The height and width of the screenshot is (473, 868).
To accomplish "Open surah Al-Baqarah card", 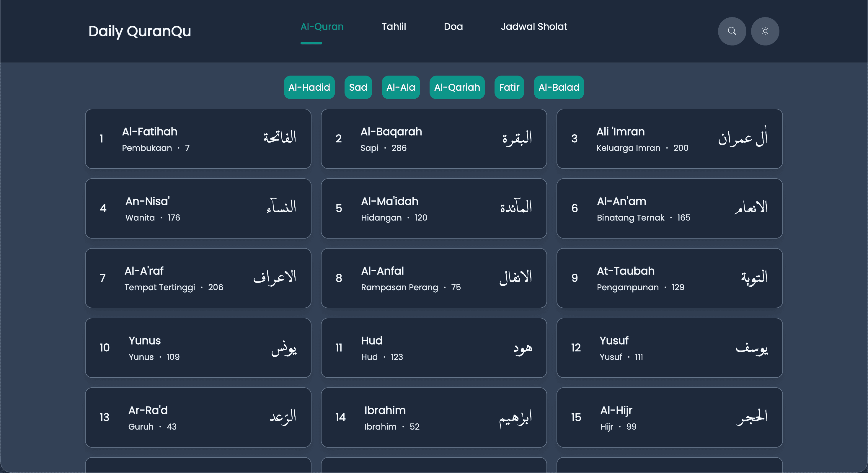I will (x=434, y=139).
